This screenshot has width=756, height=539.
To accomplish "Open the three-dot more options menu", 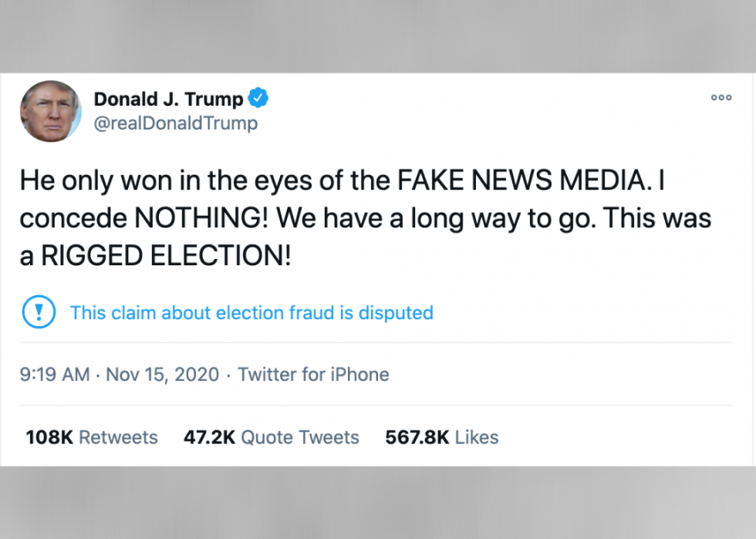I will click(x=721, y=97).
